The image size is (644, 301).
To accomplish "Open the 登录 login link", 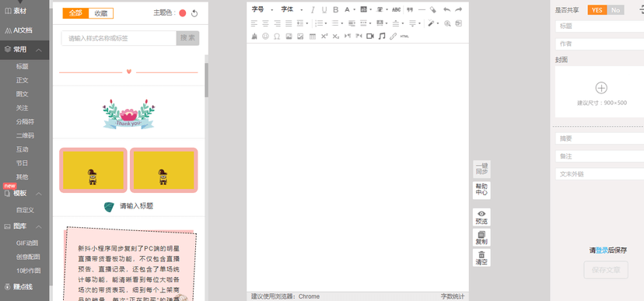I will point(601,250).
